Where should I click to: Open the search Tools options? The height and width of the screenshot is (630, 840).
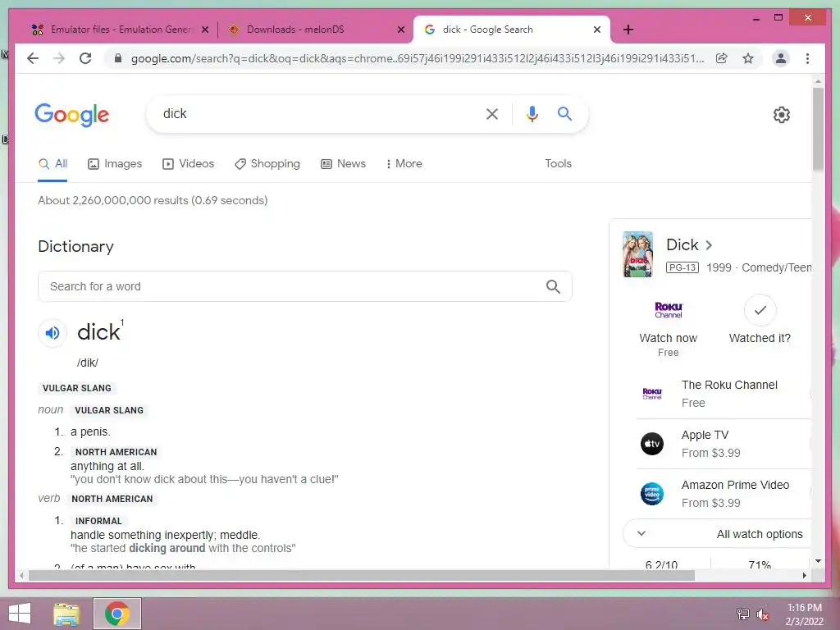point(558,163)
